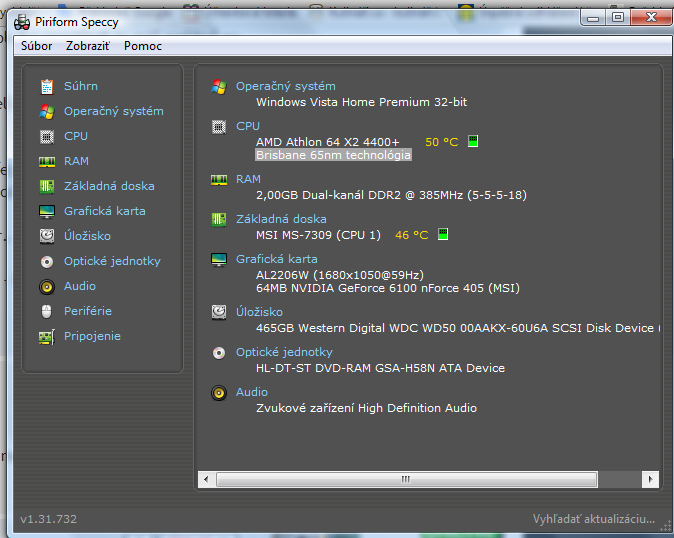
Task: Select Základná doska in the sidebar
Action: [109, 186]
